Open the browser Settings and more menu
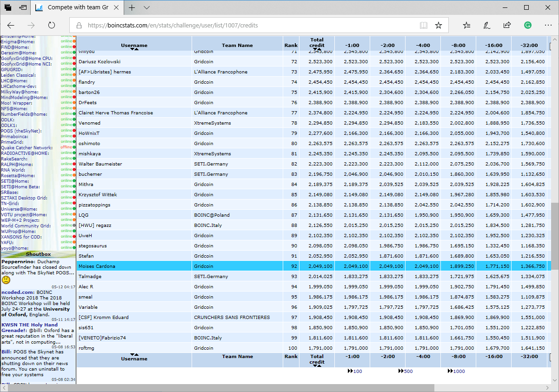 tap(548, 26)
